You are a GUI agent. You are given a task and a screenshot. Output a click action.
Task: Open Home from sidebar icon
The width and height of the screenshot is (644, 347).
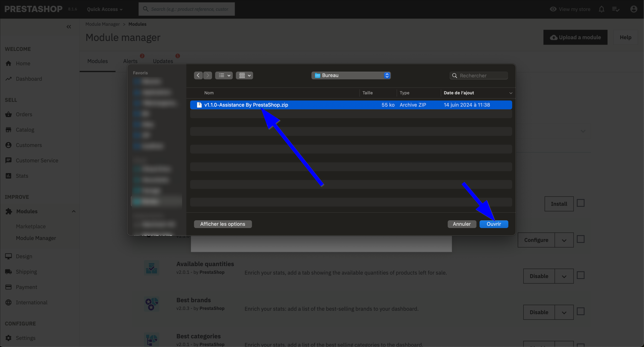click(x=8, y=63)
